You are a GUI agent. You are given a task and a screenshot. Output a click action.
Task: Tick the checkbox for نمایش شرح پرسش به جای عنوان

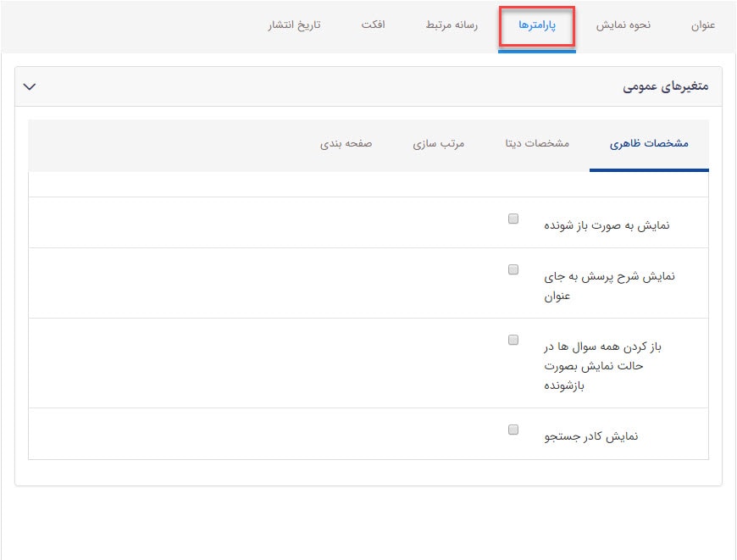513,270
